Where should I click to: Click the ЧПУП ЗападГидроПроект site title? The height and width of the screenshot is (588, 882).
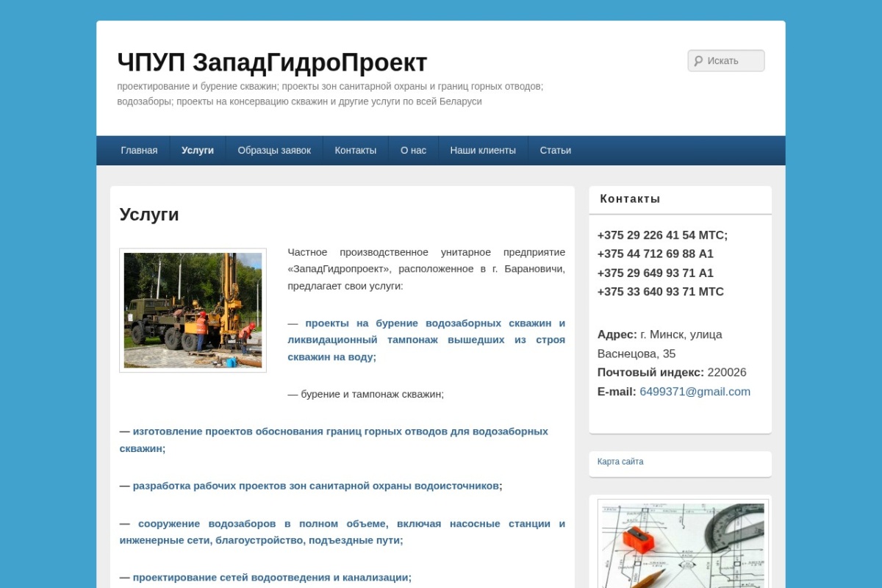tap(272, 62)
